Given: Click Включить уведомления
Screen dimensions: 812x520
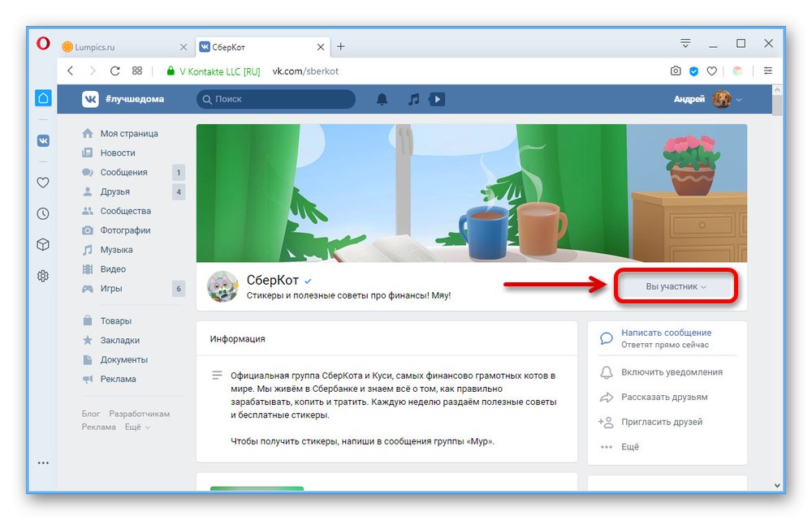Looking at the screenshot, I should click(672, 372).
